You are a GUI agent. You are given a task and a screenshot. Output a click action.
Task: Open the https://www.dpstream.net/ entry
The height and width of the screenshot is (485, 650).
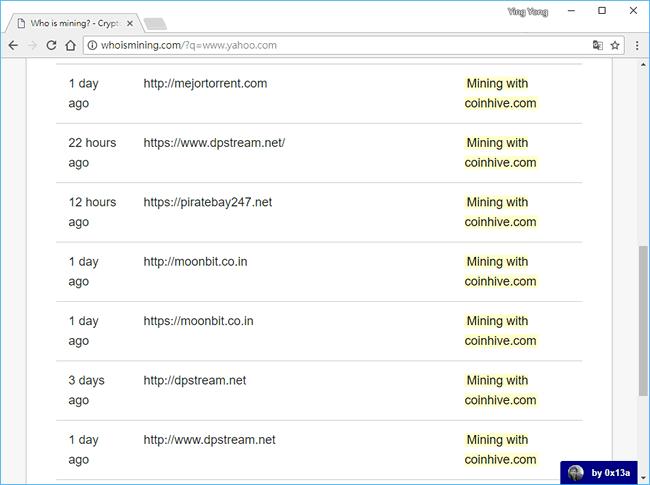[x=214, y=143]
